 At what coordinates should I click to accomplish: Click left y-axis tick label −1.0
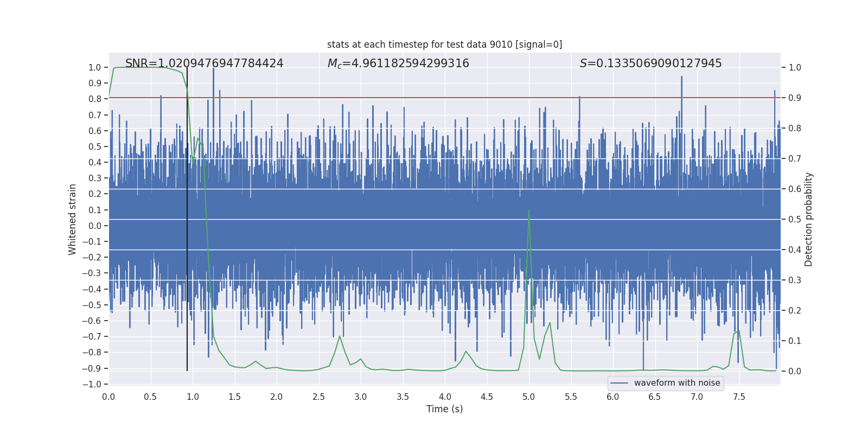click(x=92, y=384)
